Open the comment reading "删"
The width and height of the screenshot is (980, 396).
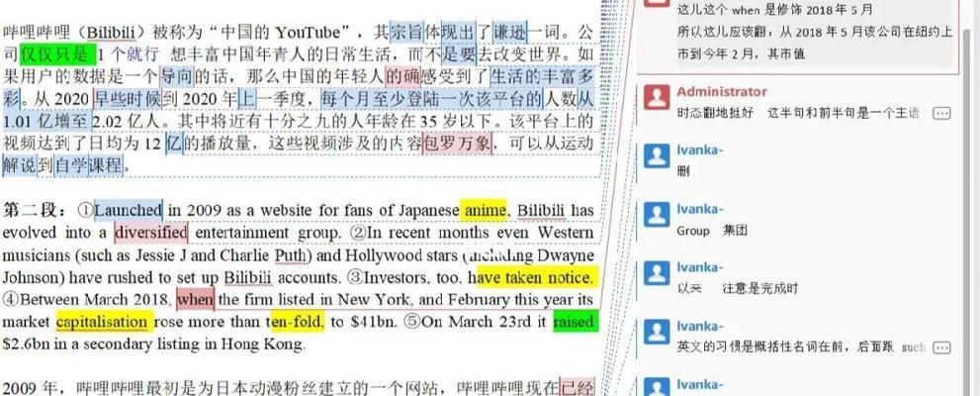(683, 171)
